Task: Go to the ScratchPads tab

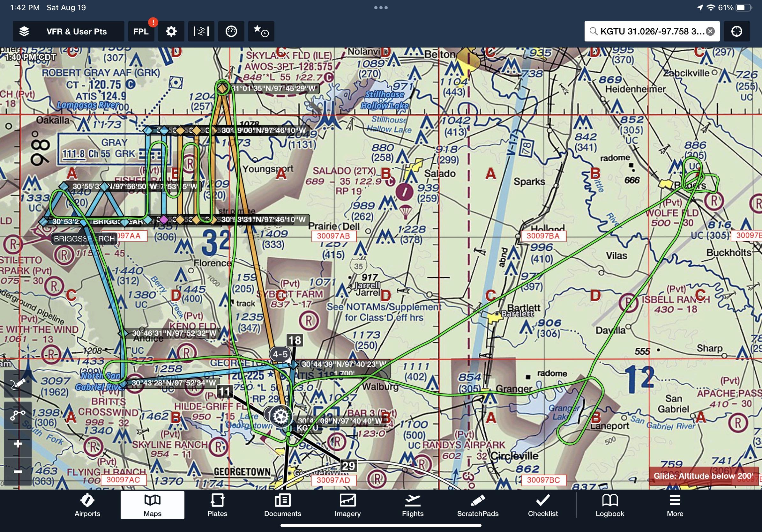Action: 478,506
